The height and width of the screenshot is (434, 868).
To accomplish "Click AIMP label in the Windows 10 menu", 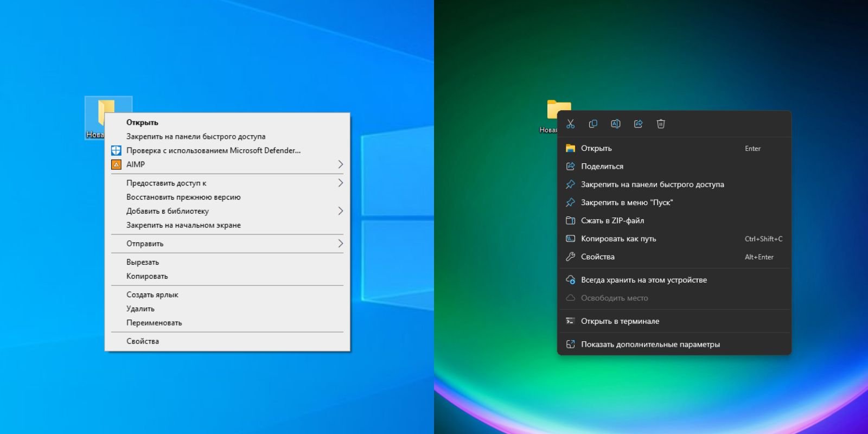I will [136, 164].
